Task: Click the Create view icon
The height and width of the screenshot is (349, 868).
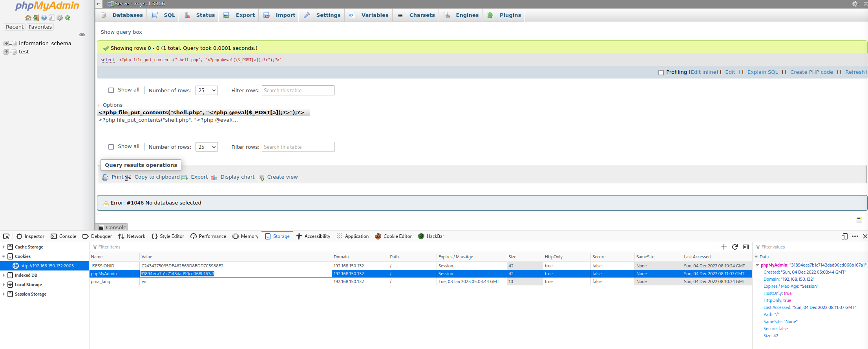Action: 261,177
